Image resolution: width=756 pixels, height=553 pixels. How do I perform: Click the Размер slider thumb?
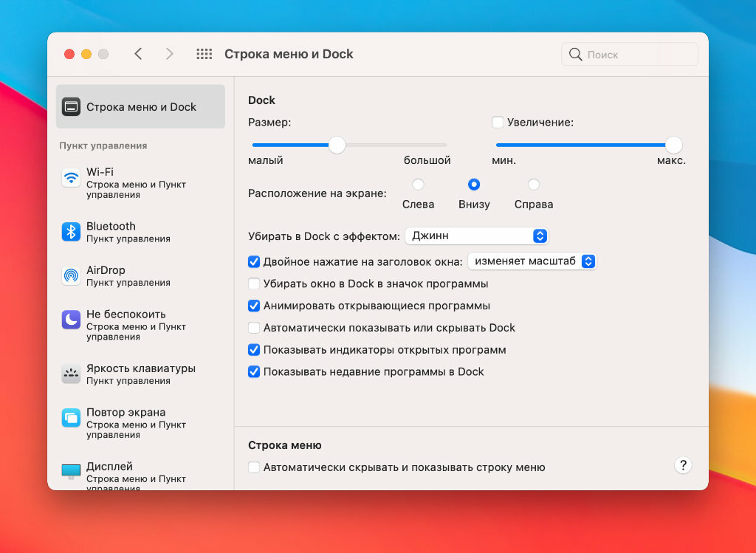pos(337,145)
